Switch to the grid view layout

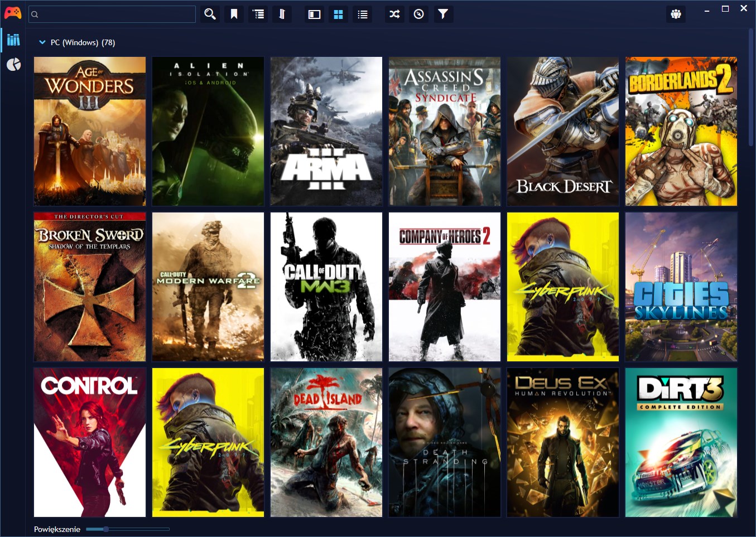(339, 14)
